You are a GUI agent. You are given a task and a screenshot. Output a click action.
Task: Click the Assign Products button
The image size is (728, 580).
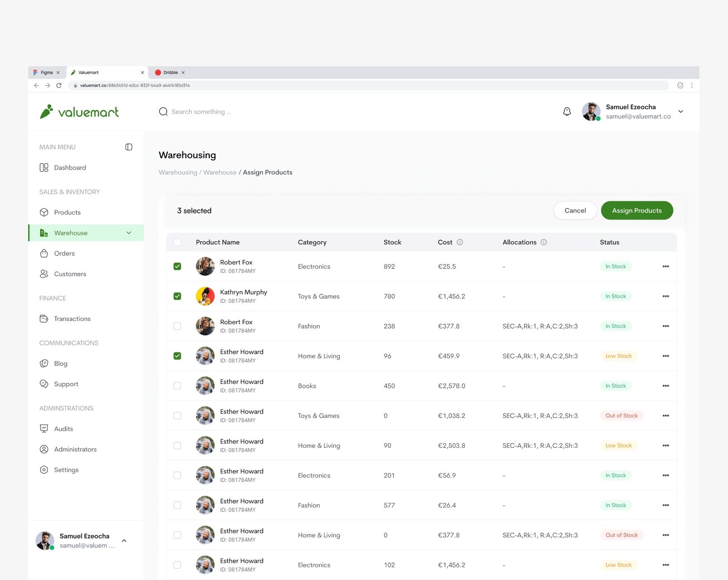[x=637, y=210]
